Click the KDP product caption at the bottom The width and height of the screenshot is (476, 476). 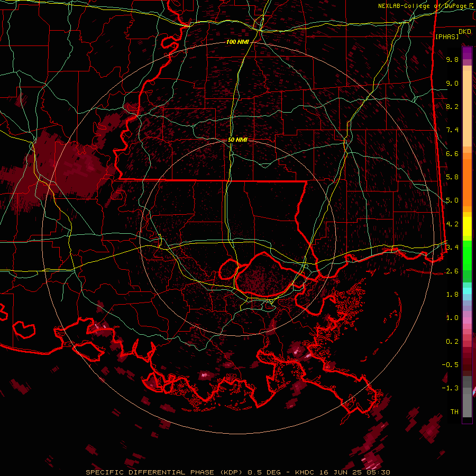pyautogui.click(x=237, y=472)
